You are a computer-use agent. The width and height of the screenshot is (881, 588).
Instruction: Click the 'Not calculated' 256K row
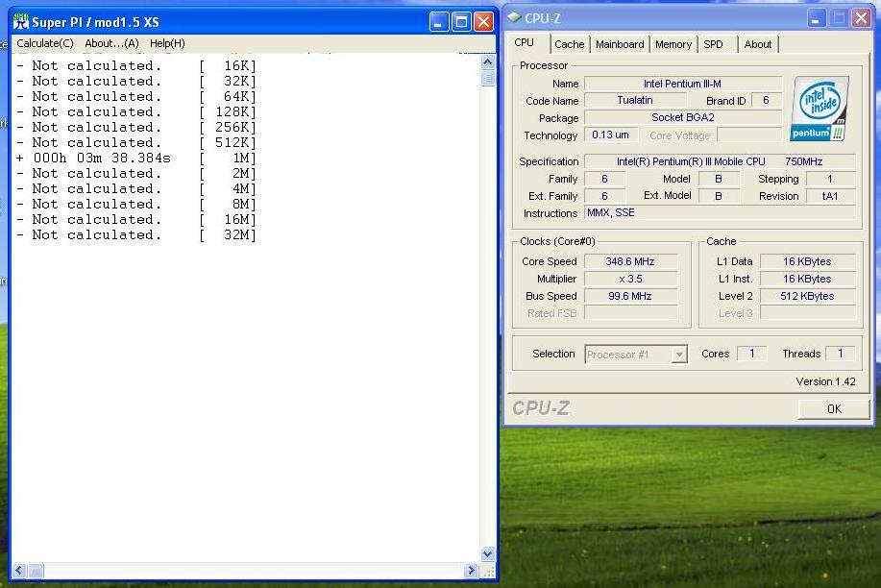click(x=136, y=128)
